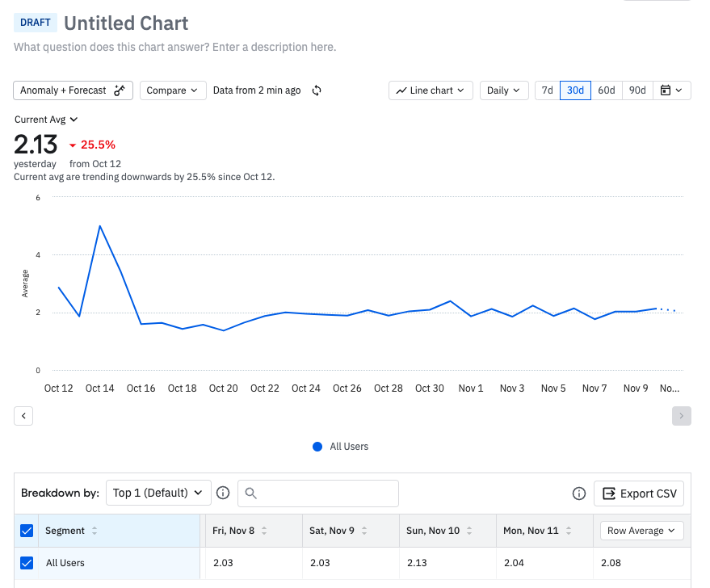
Task: Sort by the Segment column
Action: click(95, 531)
